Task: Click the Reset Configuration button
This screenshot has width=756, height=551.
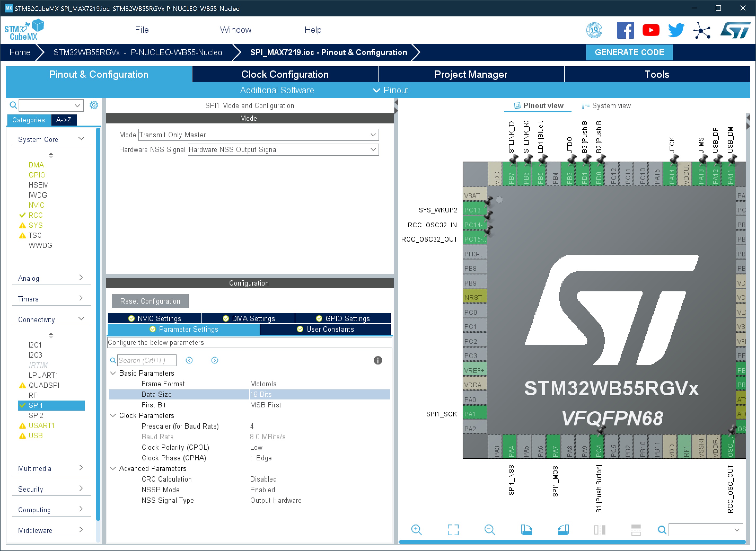Action: coord(150,301)
